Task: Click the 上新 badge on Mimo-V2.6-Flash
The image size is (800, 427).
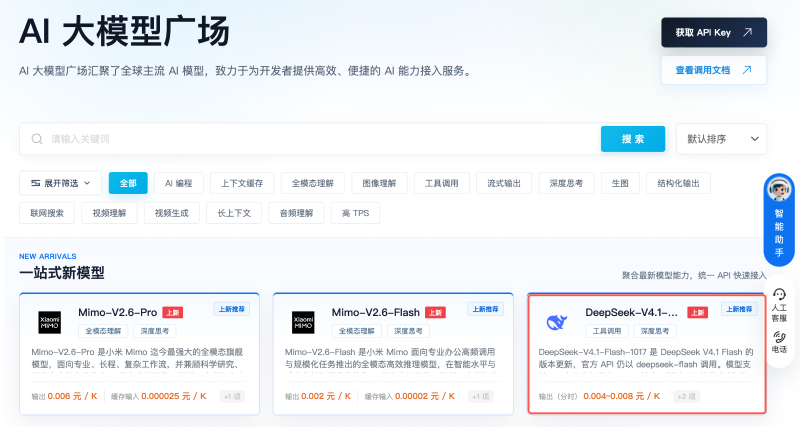Action: tap(435, 312)
